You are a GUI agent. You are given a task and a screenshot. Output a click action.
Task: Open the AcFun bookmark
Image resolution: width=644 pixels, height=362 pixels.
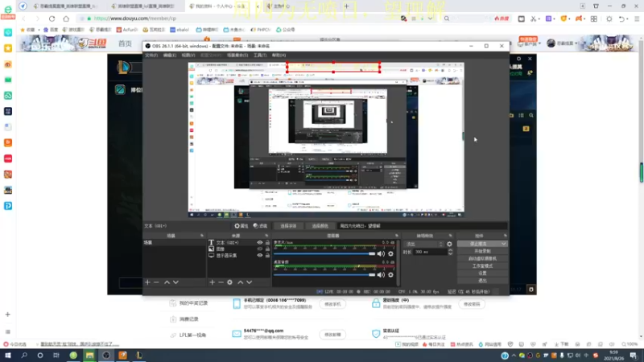pyautogui.click(x=127, y=30)
